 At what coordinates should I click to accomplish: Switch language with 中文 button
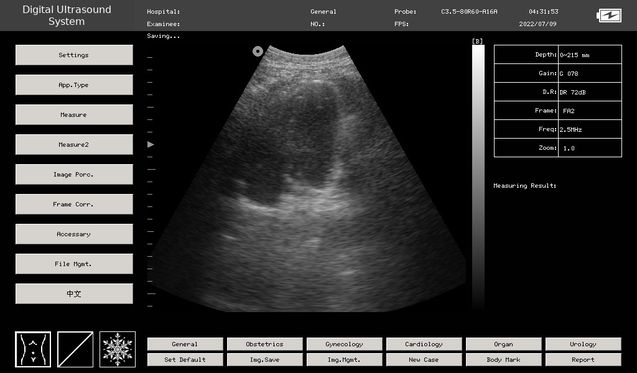pyautogui.click(x=74, y=293)
